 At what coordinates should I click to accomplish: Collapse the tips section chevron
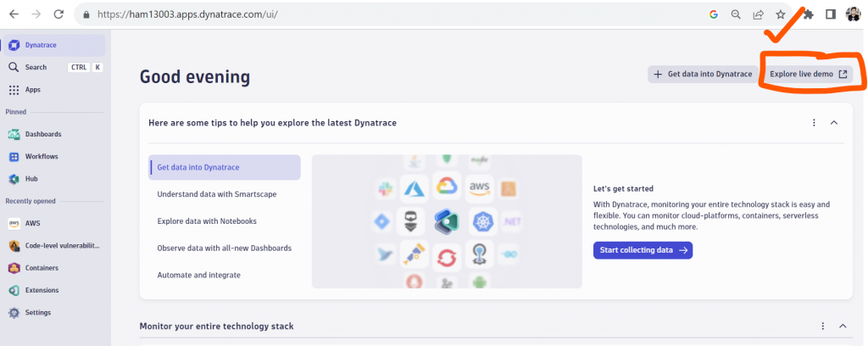(x=834, y=123)
